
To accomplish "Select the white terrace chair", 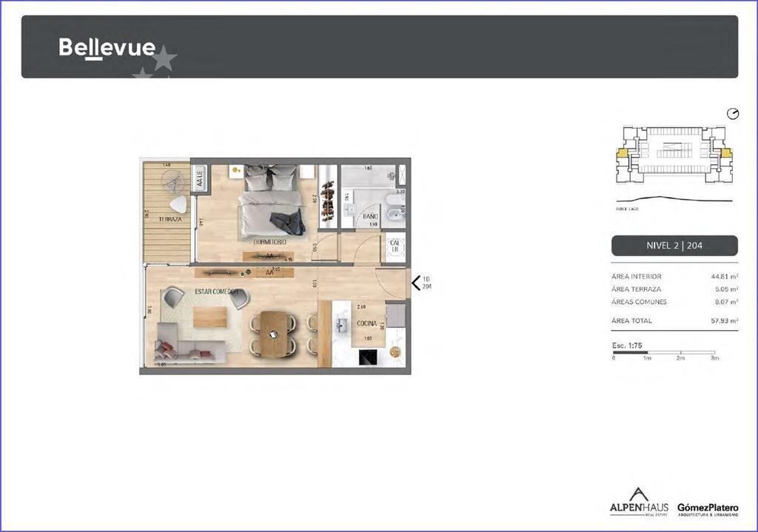I will (x=179, y=204).
